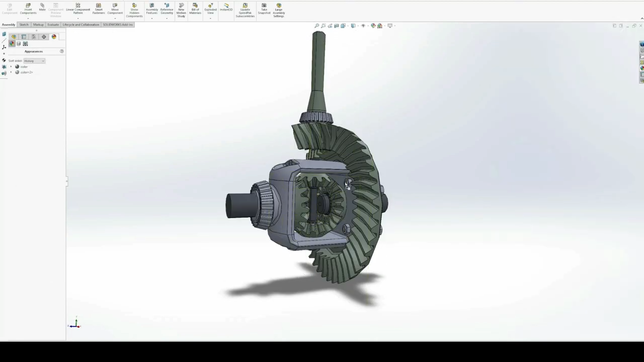Open DisplayManager color ball tab
The image size is (644, 362).
pyautogui.click(x=54, y=37)
